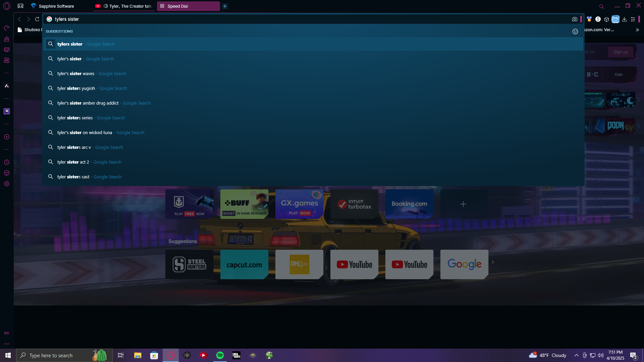Open History clock icon in sidebar
The height and width of the screenshot is (362, 644).
[x=6, y=162]
